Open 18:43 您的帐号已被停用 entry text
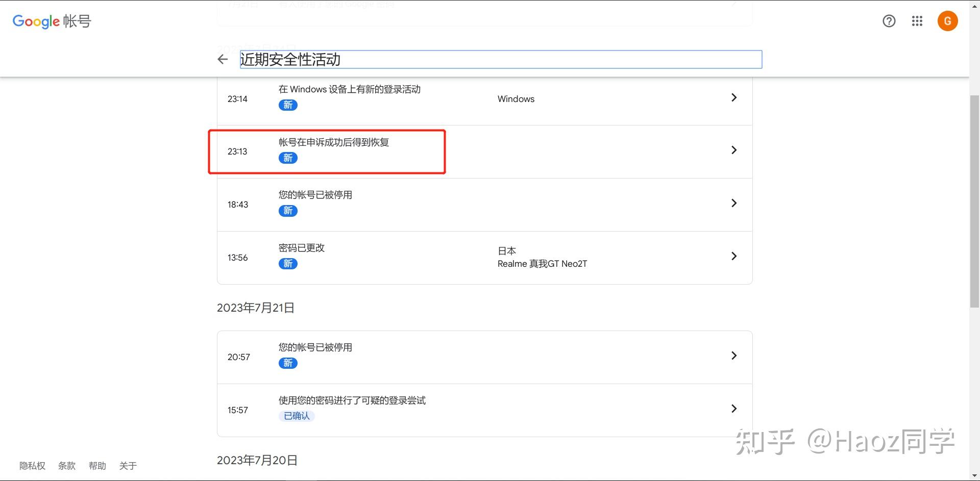This screenshot has height=481, width=980. [315, 195]
